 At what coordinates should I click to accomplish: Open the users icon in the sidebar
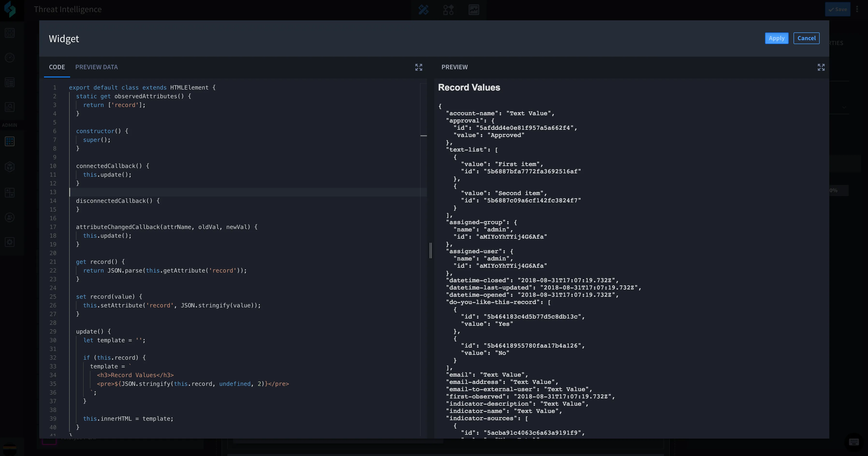[10, 217]
